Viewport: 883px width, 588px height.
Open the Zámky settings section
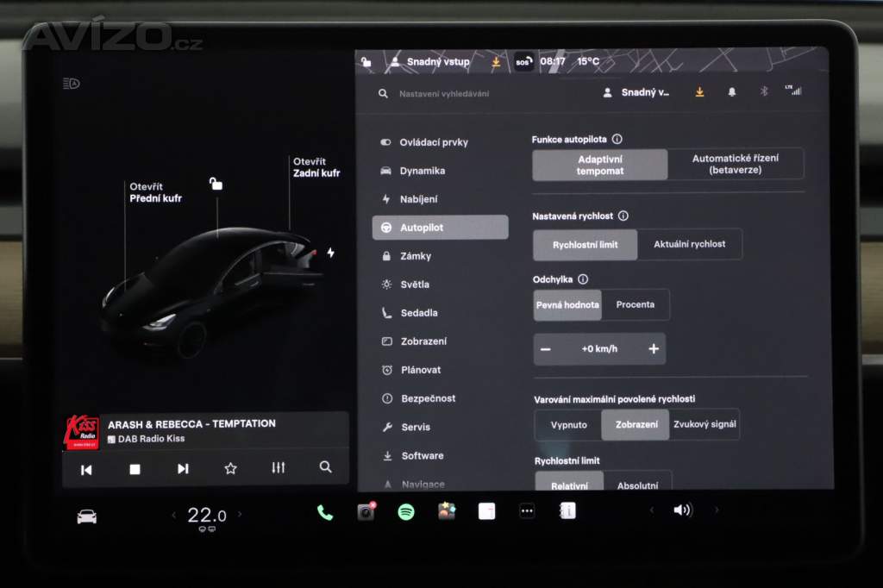416,256
